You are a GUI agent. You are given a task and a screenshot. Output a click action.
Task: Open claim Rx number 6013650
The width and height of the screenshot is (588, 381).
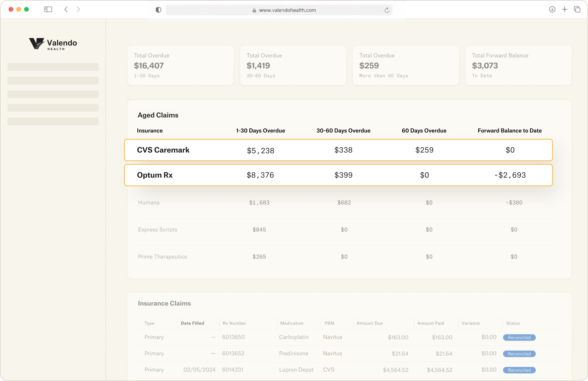[x=233, y=337]
